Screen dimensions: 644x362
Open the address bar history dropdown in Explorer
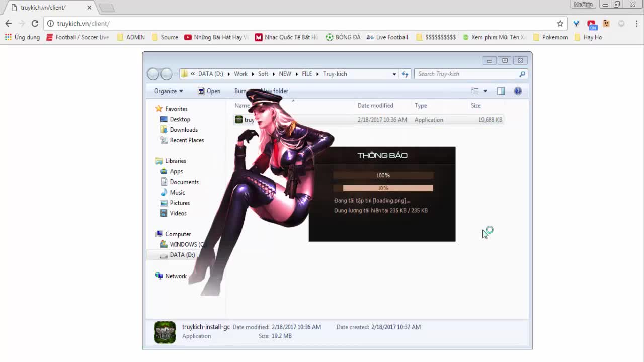pos(394,74)
